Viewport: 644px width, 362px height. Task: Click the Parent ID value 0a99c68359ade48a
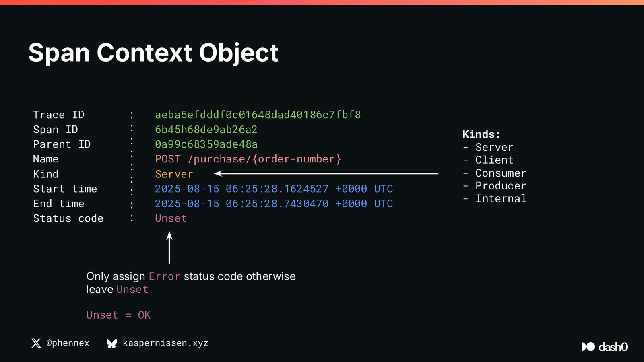pos(206,144)
